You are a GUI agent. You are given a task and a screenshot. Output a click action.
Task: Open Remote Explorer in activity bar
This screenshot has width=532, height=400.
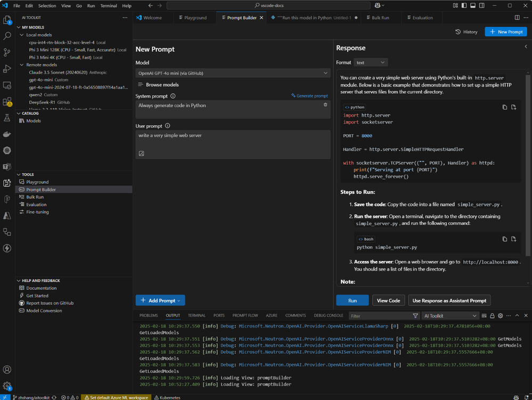[x=7, y=85]
